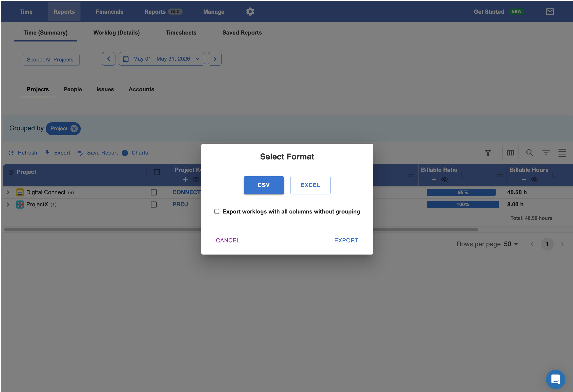Click the ProjectX project avatar
The height and width of the screenshot is (392, 573).
click(20, 204)
